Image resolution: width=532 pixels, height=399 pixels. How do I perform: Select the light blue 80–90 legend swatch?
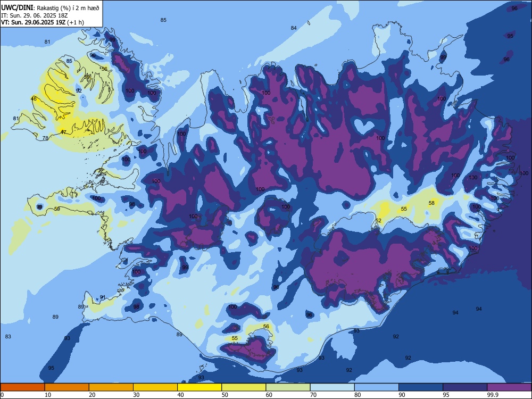[x=377, y=387]
